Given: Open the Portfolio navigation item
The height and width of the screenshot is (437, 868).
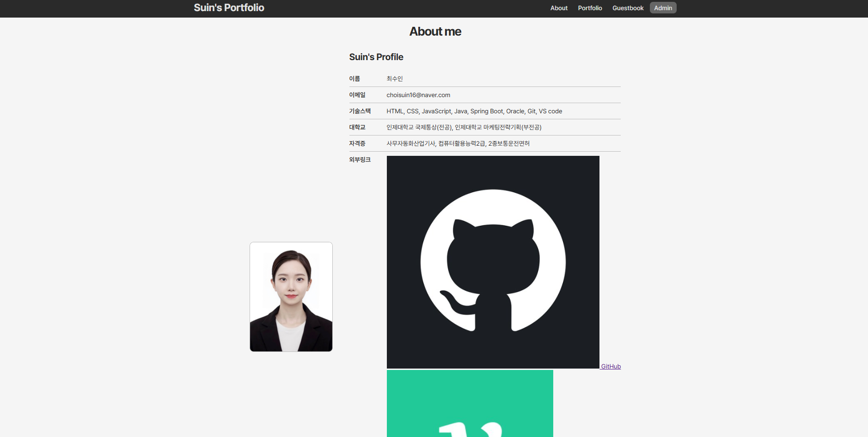Looking at the screenshot, I should tap(589, 8).
